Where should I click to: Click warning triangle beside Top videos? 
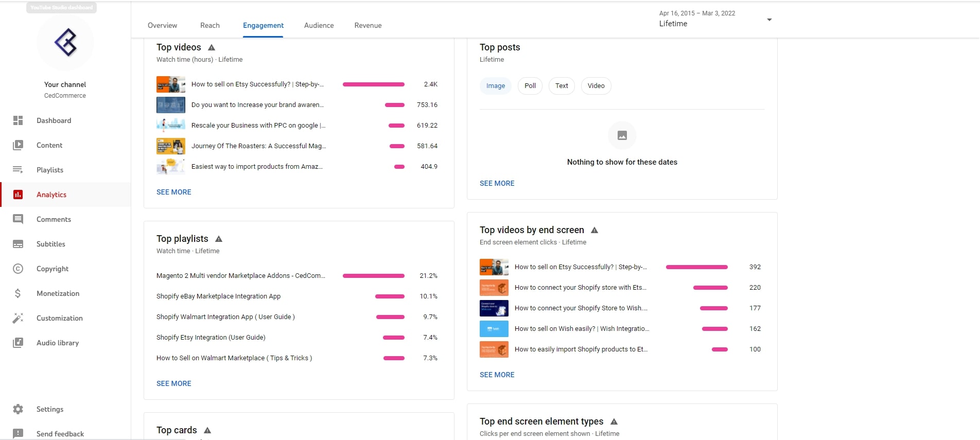pos(212,47)
